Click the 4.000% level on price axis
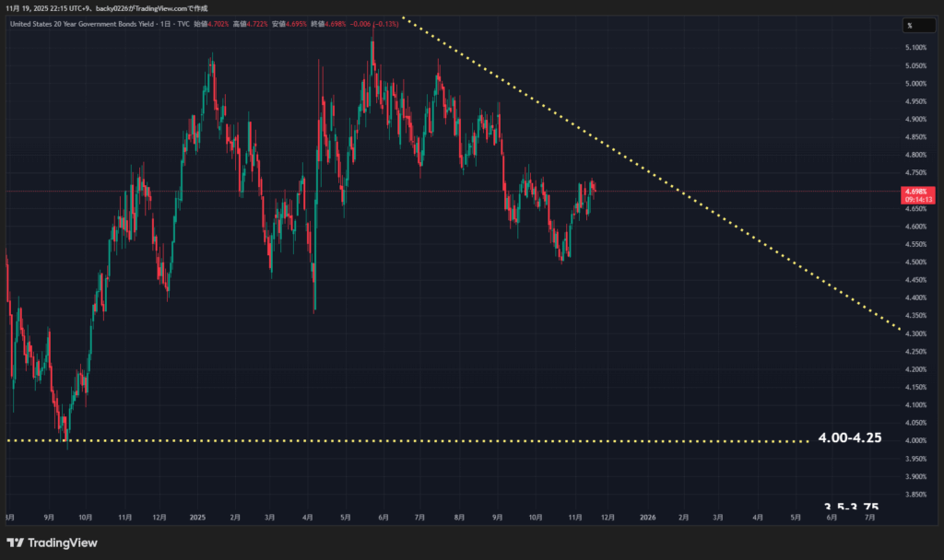The image size is (944, 560). tap(915, 441)
